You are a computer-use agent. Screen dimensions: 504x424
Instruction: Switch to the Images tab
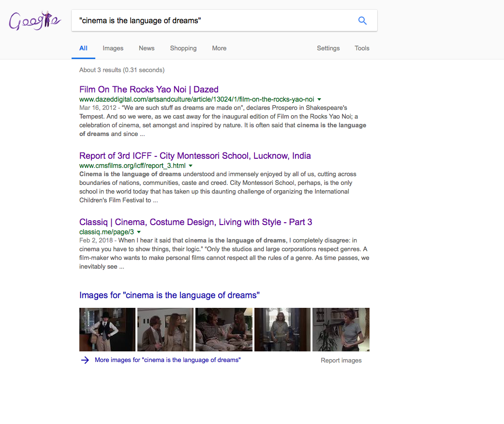pyautogui.click(x=113, y=48)
